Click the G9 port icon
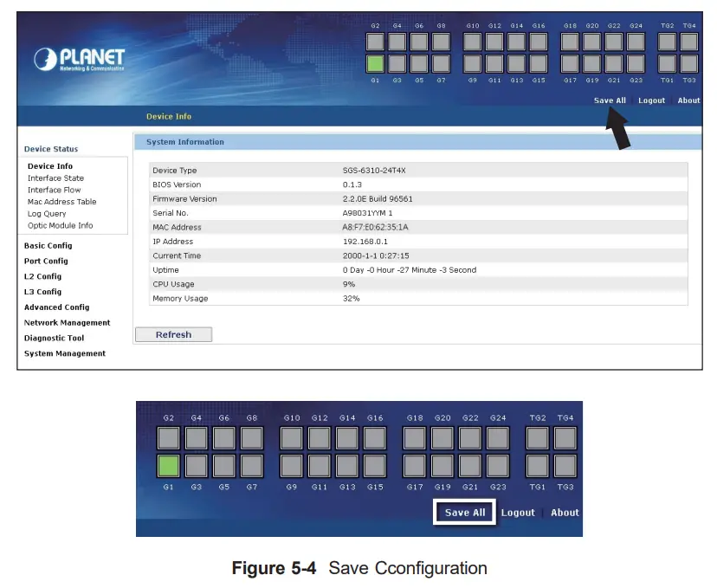This screenshot has height=588, width=717. (473, 62)
